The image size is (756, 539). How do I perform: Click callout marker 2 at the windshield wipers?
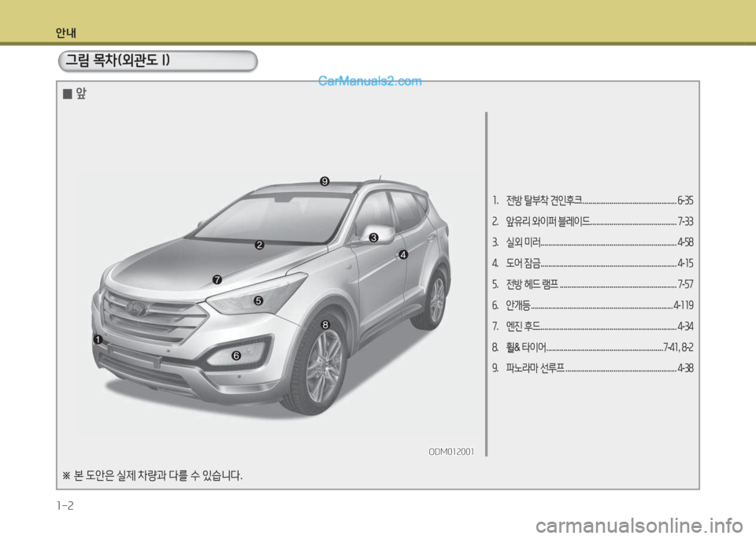tap(259, 245)
